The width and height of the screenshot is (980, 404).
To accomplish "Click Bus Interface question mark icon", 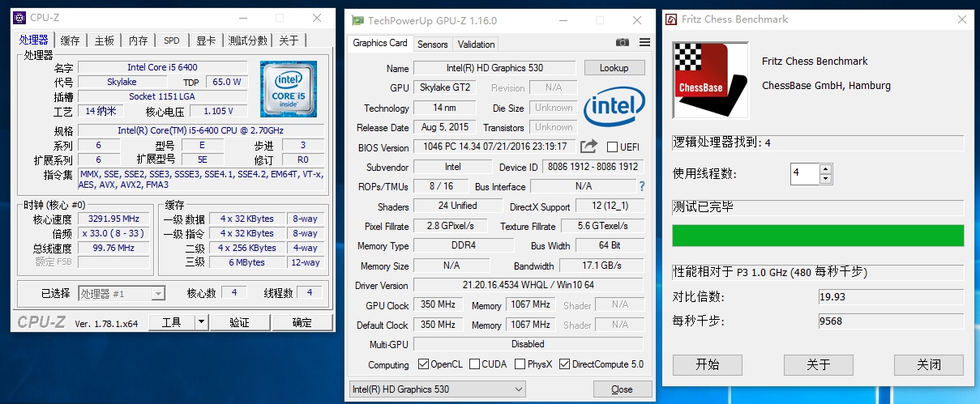I will 642,186.
